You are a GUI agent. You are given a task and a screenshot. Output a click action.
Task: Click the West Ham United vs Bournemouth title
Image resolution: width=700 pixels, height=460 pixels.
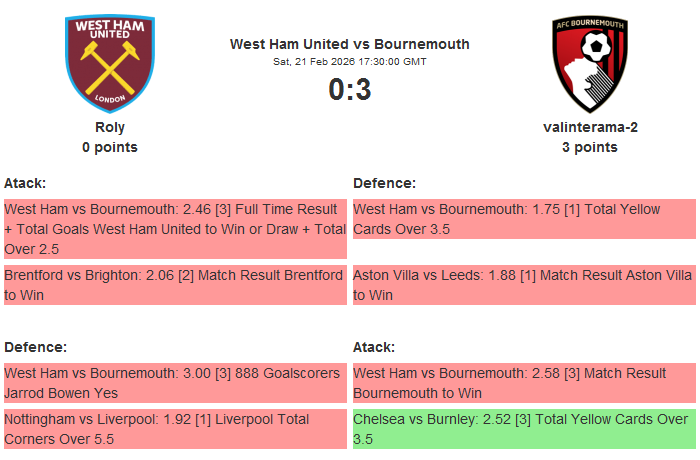coord(350,44)
